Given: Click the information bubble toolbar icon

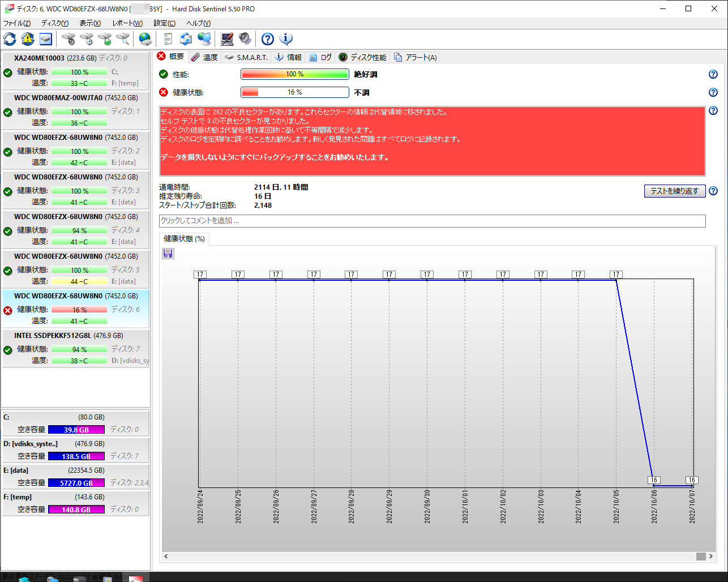Looking at the screenshot, I should tap(286, 38).
